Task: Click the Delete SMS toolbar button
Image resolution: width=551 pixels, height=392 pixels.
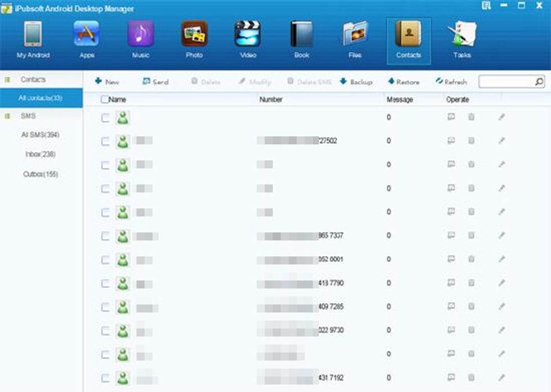Action: click(x=309, y=82)
